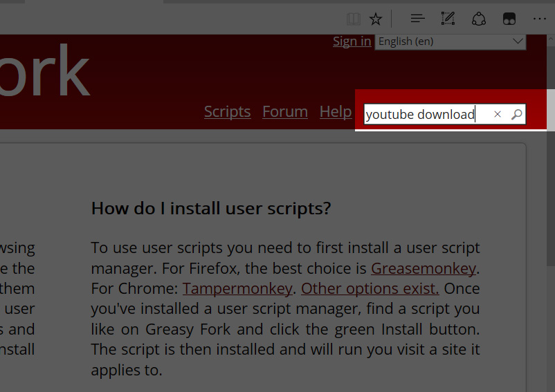Open the browser More actions ellipsis menu
The image size is (555, 392).
point(539,19)
